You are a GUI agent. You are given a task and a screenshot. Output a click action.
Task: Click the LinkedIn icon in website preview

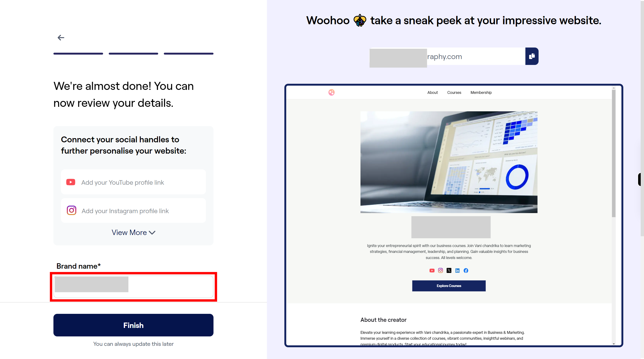coord(457,270)
